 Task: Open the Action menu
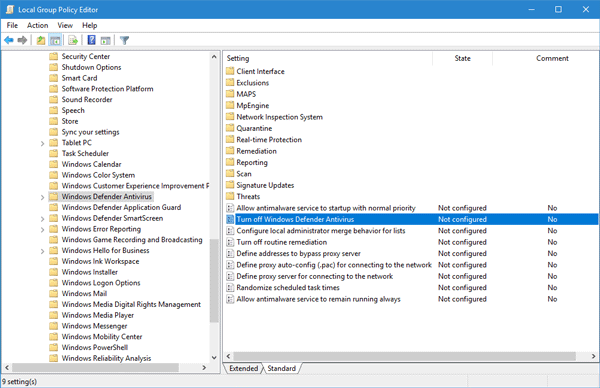click(x=38, y=25)
